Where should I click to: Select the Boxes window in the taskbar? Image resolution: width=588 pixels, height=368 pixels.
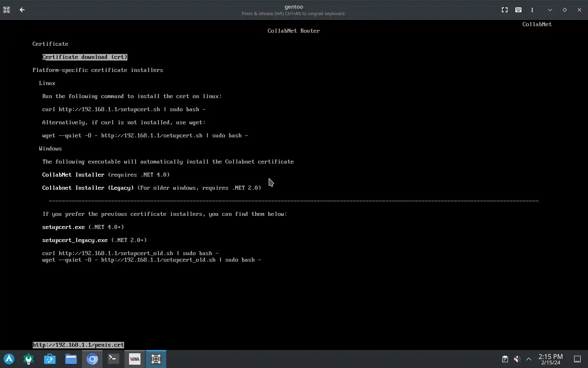[156, 359]
